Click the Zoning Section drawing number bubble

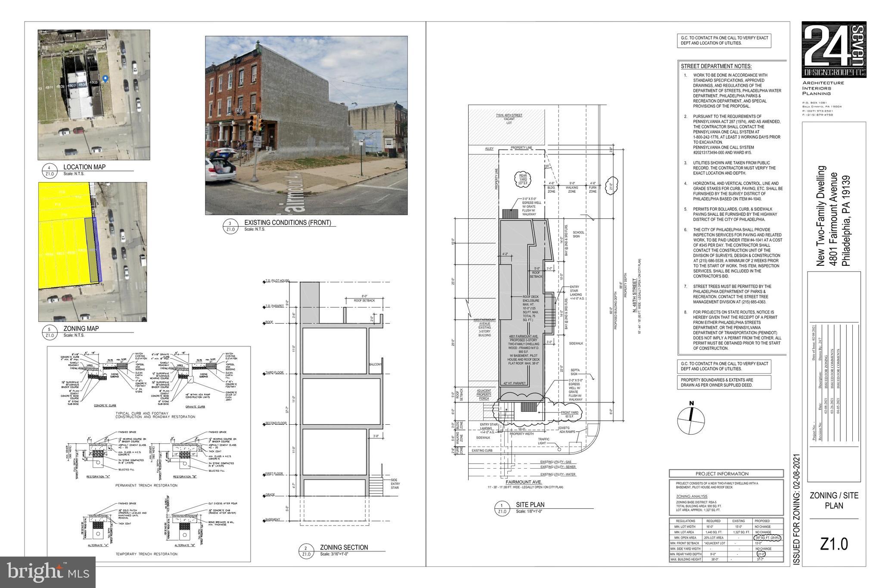click(x=306, y=551)
